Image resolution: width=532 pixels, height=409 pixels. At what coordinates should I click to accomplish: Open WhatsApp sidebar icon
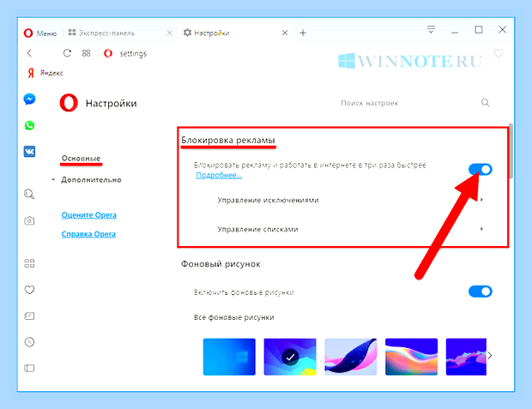point(29,125)
